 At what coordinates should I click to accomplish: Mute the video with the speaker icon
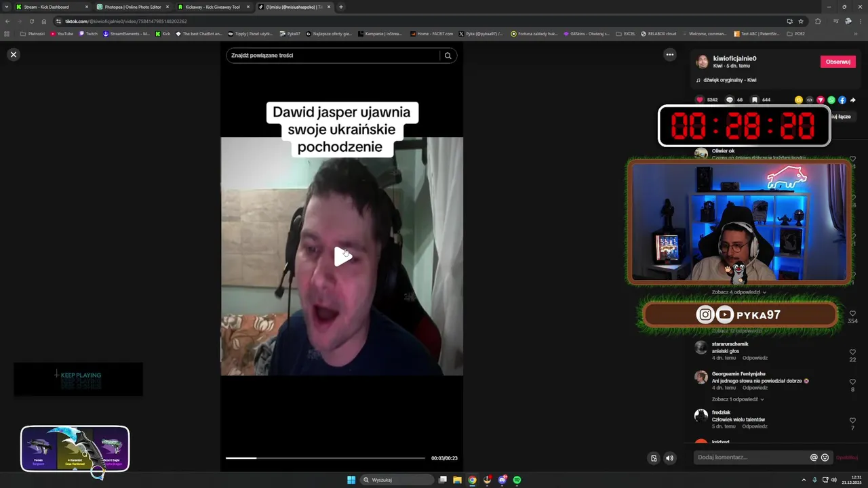pyautogui.click(x=669, y=458)
